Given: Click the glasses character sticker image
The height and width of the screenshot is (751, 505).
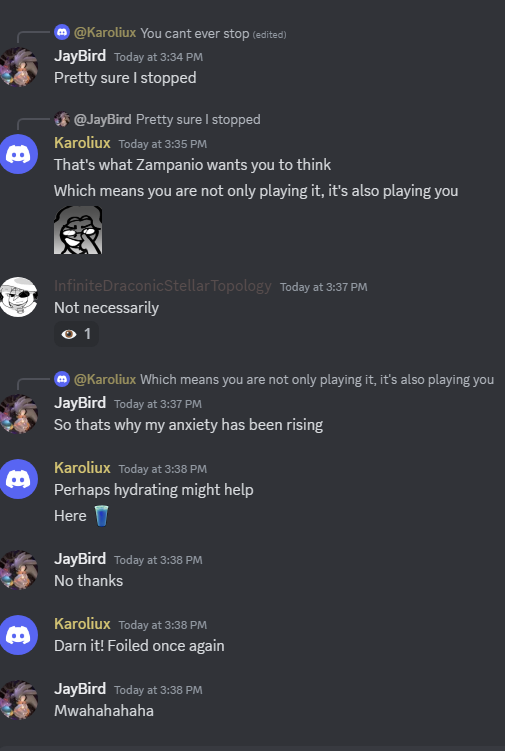Looking at the screenshot, I should 78,230.
